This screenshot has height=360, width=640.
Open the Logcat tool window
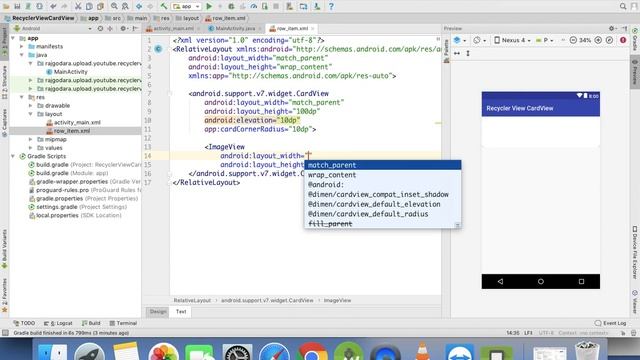pos(58,323)
